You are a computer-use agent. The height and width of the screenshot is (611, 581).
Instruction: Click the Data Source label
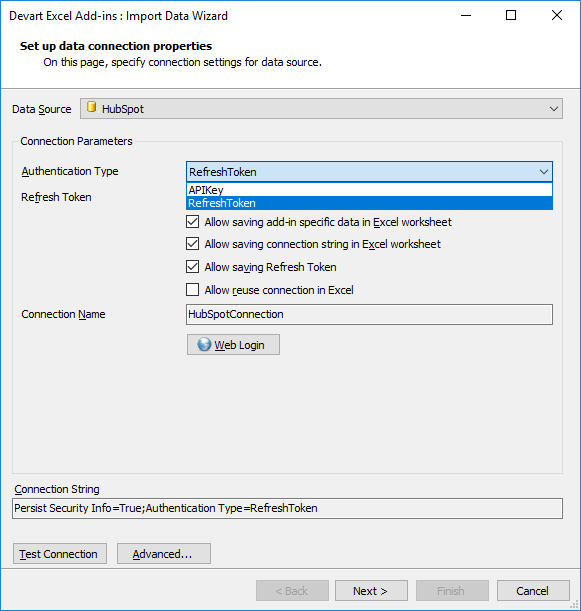coord(42,109)
